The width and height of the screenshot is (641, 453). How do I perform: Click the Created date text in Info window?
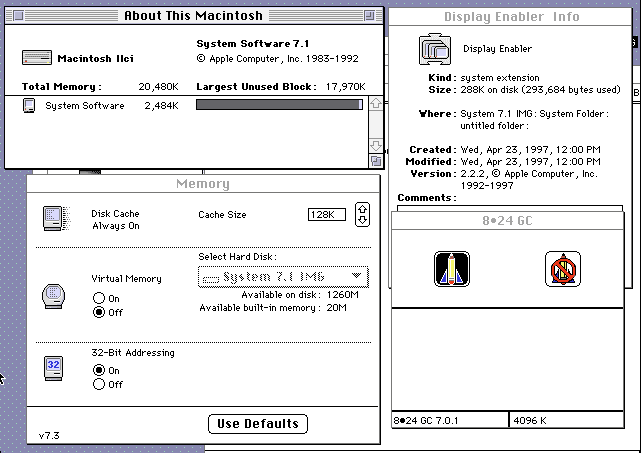tap(530, 150)
